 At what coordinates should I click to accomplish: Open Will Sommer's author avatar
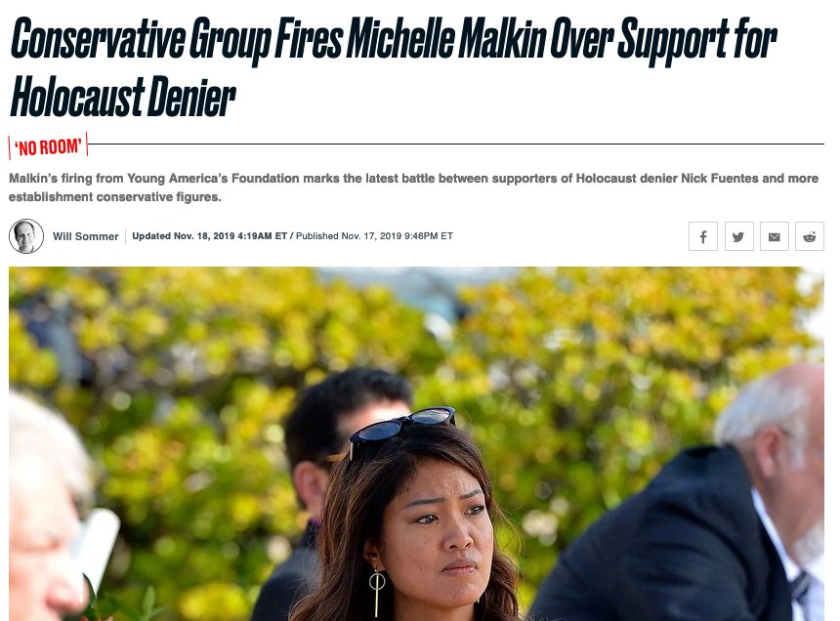[26, 236]
